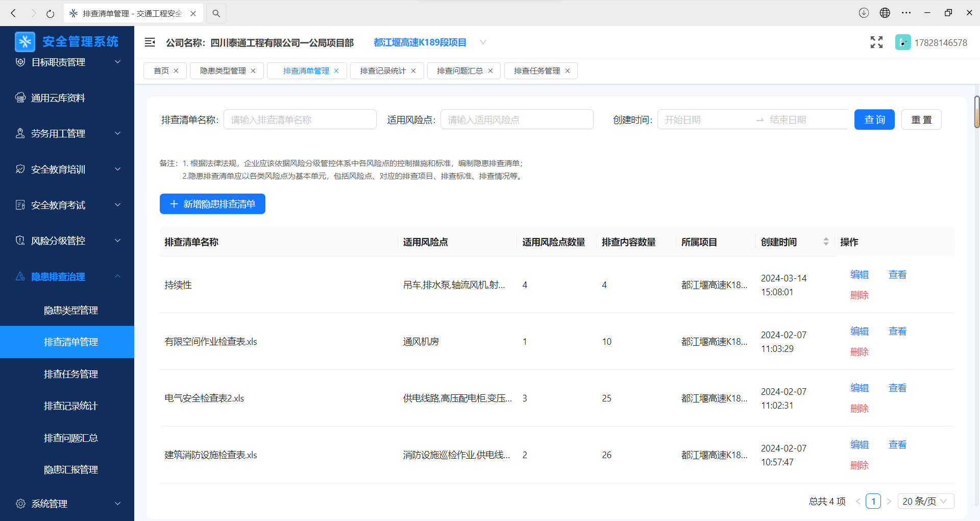Click 编辑 for the 持续性 checklist
Image resolution: width=980 pixels, height=521 pixels.
(859, 274)
